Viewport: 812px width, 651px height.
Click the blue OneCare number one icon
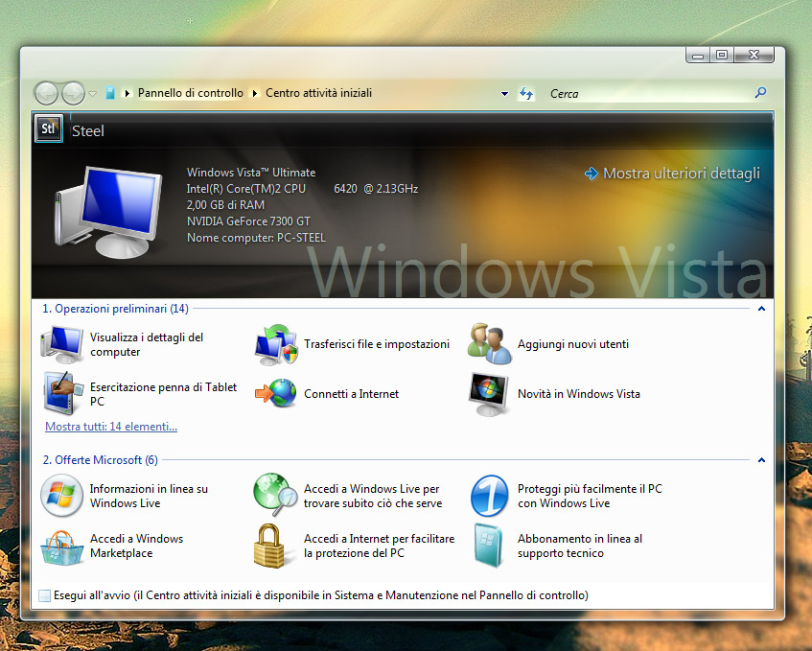[489, 496]
